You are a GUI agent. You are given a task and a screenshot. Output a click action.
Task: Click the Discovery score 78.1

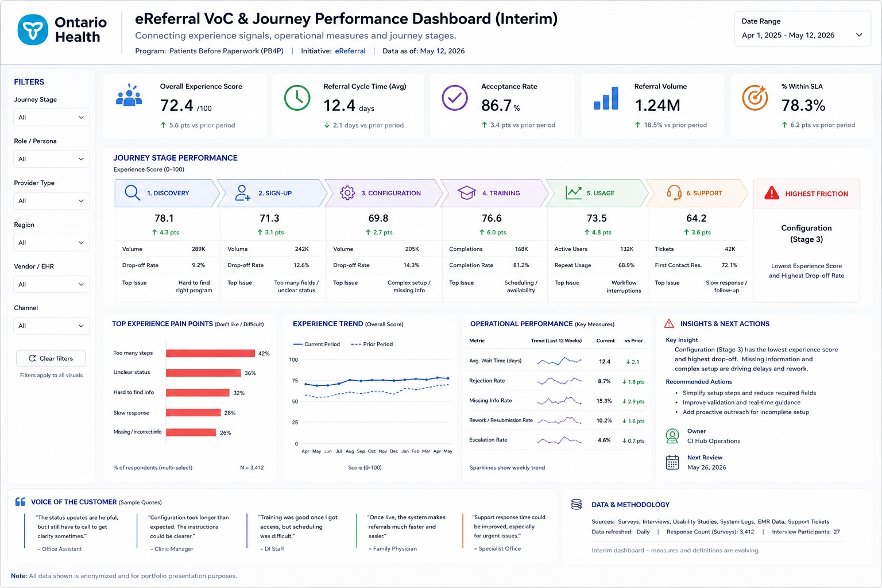click(x=164, y=218)
